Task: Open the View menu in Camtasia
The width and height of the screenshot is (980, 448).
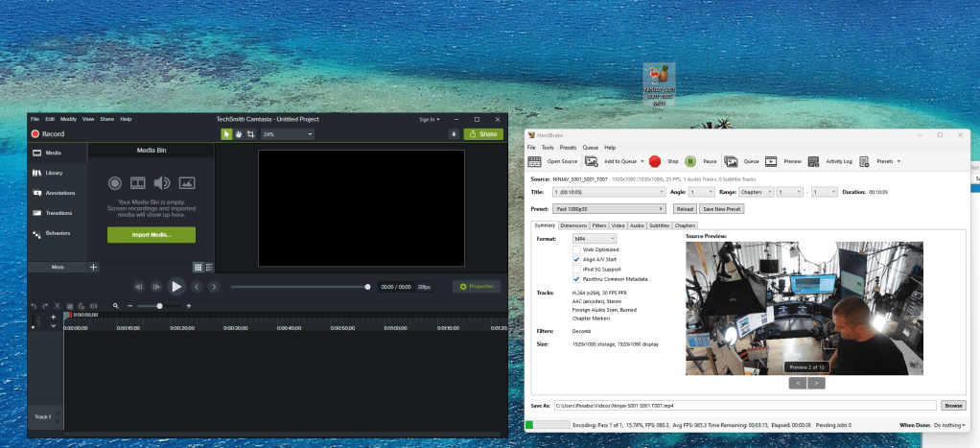Action: pos(88,119)
